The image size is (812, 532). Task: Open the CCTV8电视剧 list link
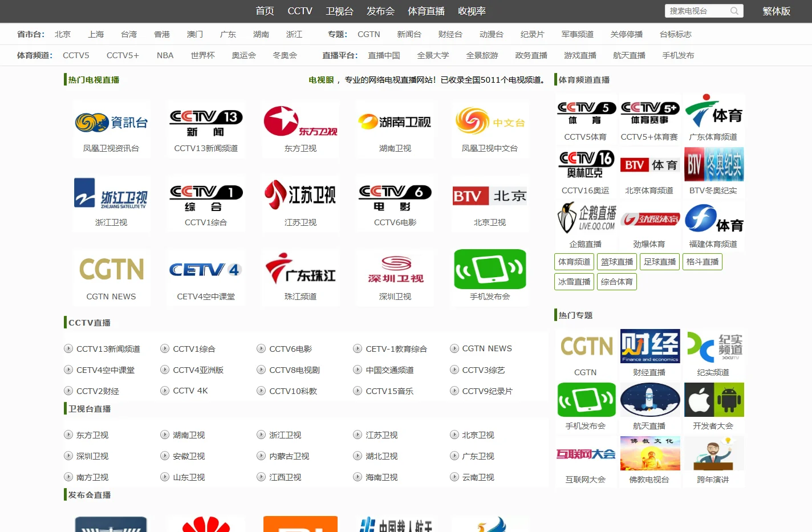tap(294, 370)
